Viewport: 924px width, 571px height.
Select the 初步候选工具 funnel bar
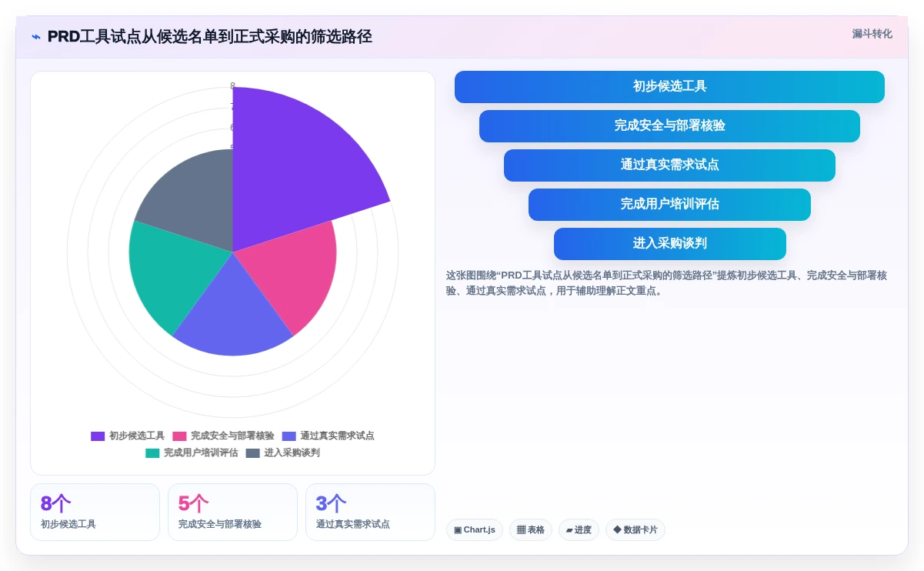(669, 87)
